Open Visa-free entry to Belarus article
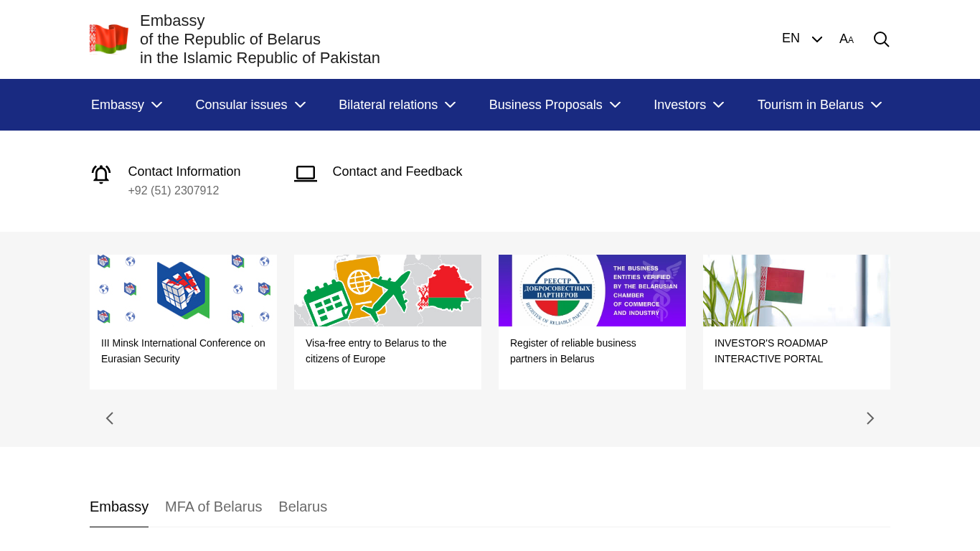This screenshot has height=551, width=980. (x=376, y=351)
